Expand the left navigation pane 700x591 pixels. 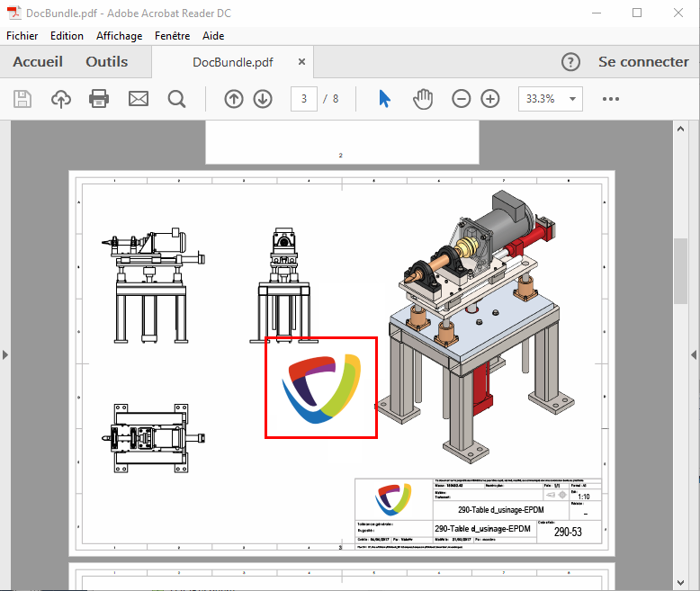pos(5,355)
